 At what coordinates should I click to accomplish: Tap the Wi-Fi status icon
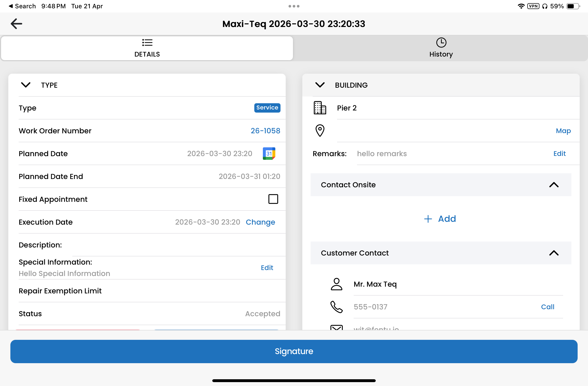521,6
